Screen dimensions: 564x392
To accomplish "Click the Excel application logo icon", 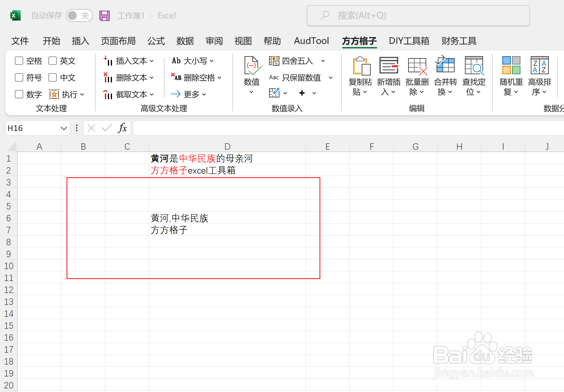I will pos(15,15).
